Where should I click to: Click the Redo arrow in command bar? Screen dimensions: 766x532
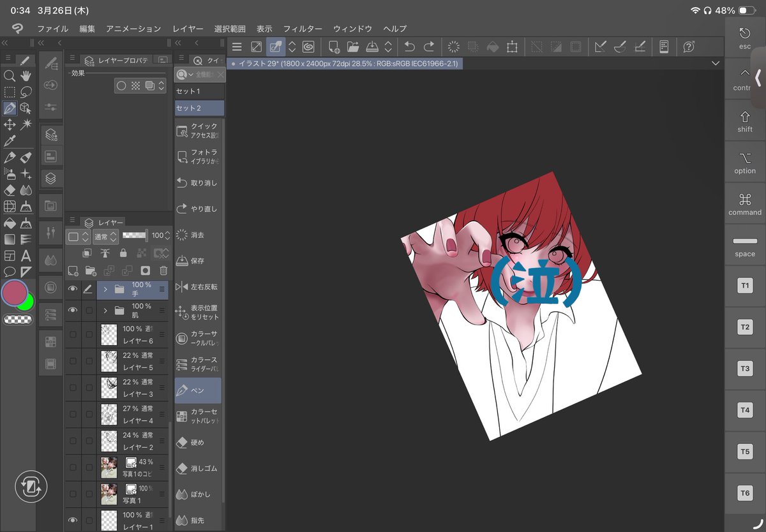(x=429, y=47)
